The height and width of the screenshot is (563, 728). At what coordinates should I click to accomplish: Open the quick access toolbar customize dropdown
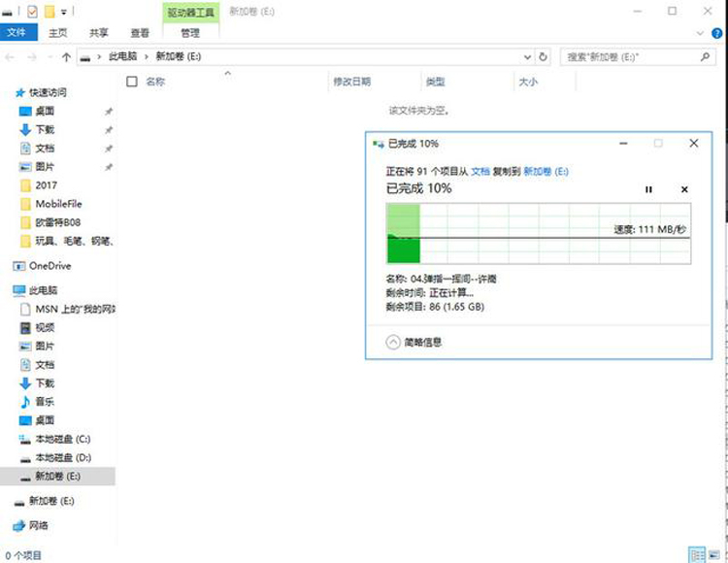(64, 11)
